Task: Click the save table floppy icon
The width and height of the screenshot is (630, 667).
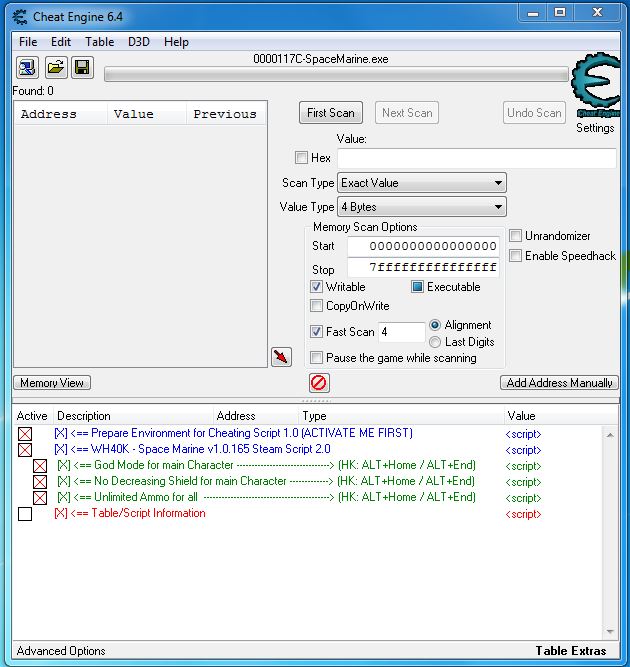Action: click(x=83, y=68)
